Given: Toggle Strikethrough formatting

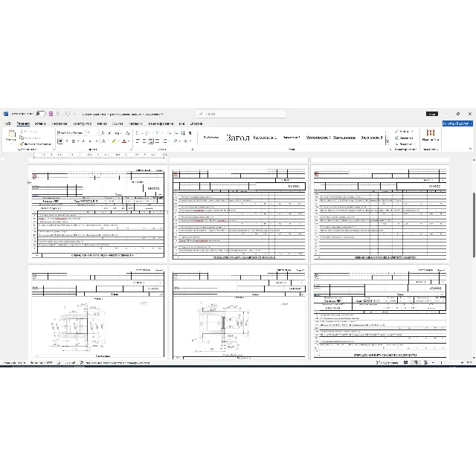Looking at the screenshot, I should coord(83,141).
